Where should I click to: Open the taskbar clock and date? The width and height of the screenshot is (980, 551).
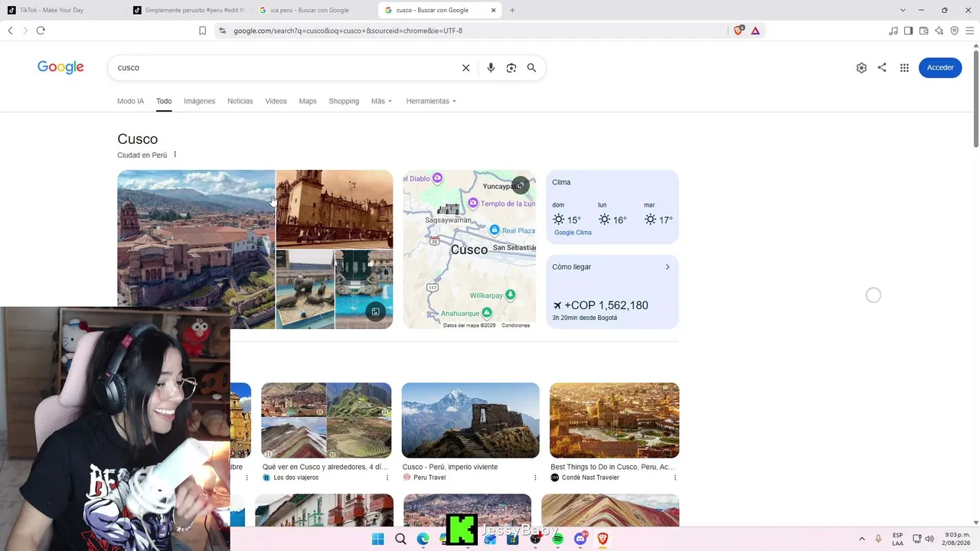[957, 539]
